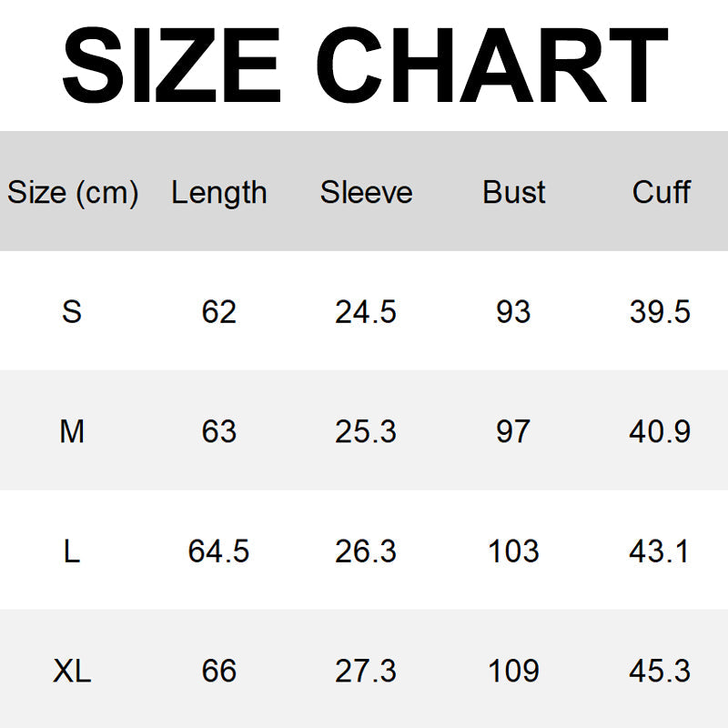The height and width of the screenshot is (728, 728).
Task: Click the Size (cm) column header
Action: click(x=73, y=192)
